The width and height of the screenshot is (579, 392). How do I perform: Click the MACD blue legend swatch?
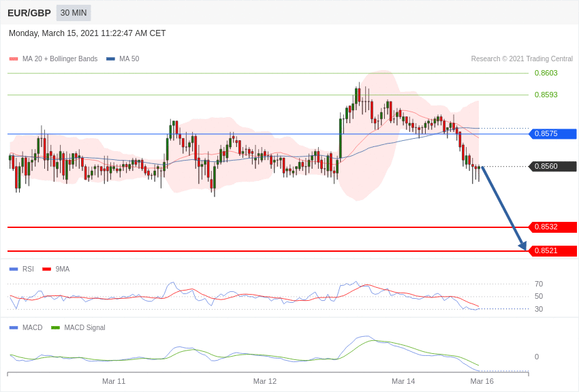14,328
